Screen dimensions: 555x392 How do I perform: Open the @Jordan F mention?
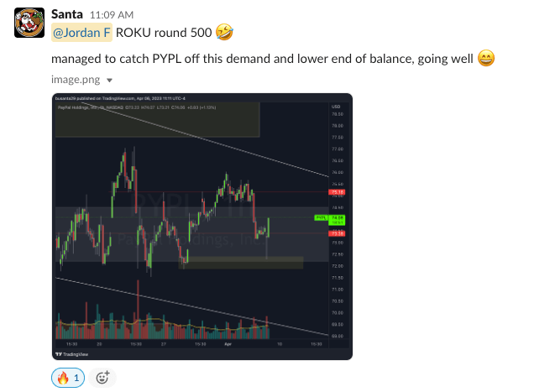coord(81,34)
